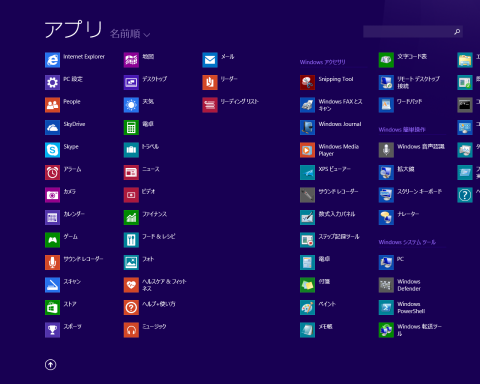This screenshot has width=480, height=384.
Task: Open the PC computer icon
Action: pyautogui.click(x=386, y=262)
